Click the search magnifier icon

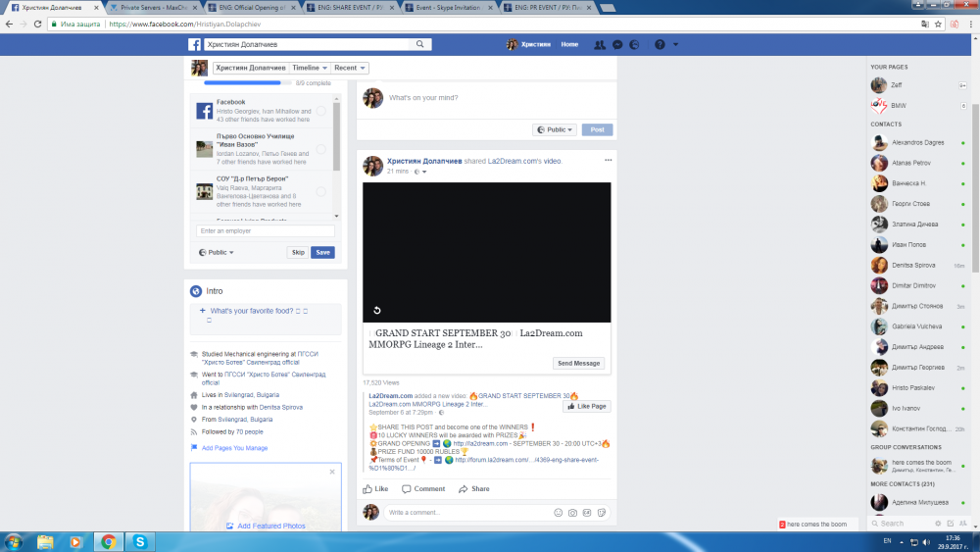point(420,44)
